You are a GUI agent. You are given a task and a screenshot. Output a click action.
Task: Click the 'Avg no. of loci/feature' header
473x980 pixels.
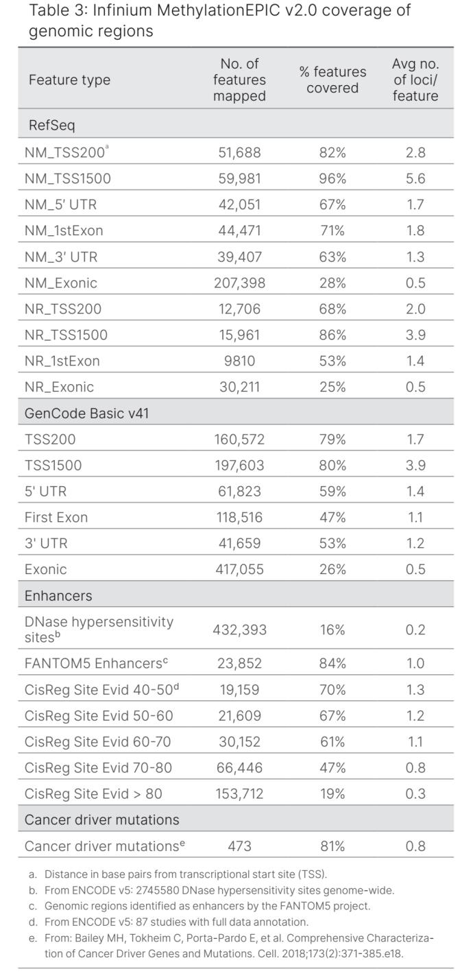[x=415, y=80]
